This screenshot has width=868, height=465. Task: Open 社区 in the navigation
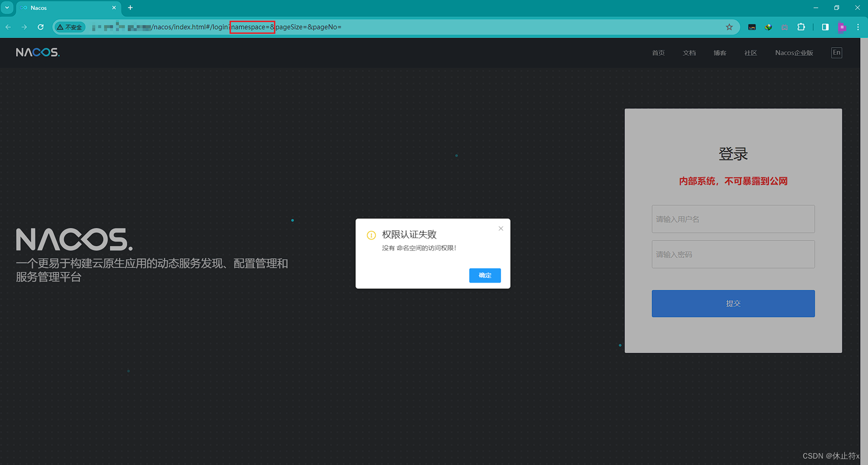point(751,53)
